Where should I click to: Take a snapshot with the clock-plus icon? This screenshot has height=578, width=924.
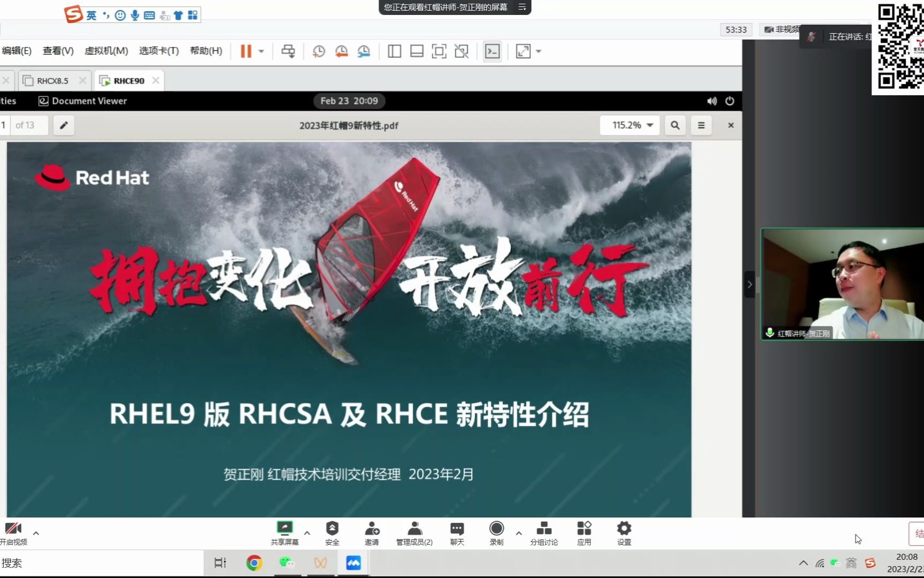[x=319, y=51]
